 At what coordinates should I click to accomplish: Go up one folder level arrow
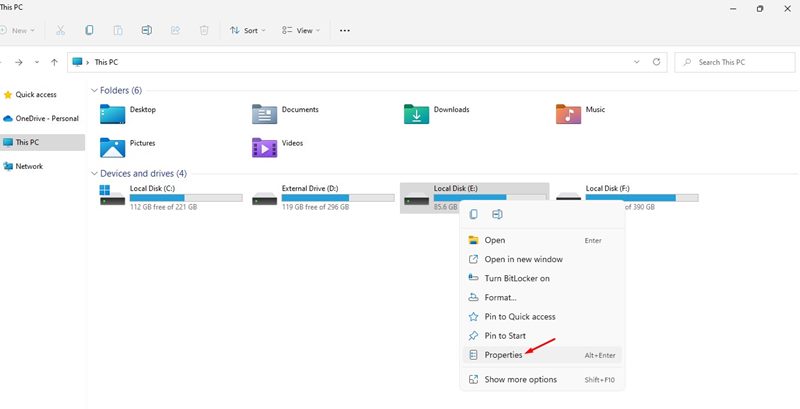point(54,62)
